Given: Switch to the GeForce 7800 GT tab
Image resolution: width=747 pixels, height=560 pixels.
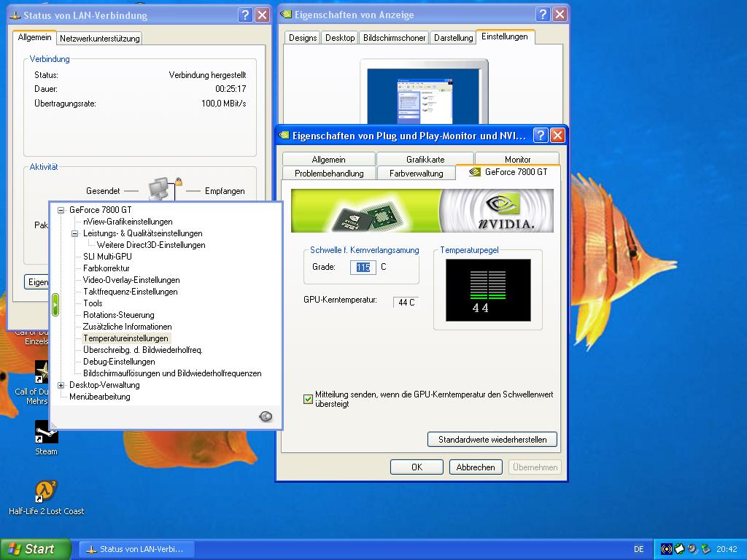Looking at the screenshot, I should pos(508,172).
